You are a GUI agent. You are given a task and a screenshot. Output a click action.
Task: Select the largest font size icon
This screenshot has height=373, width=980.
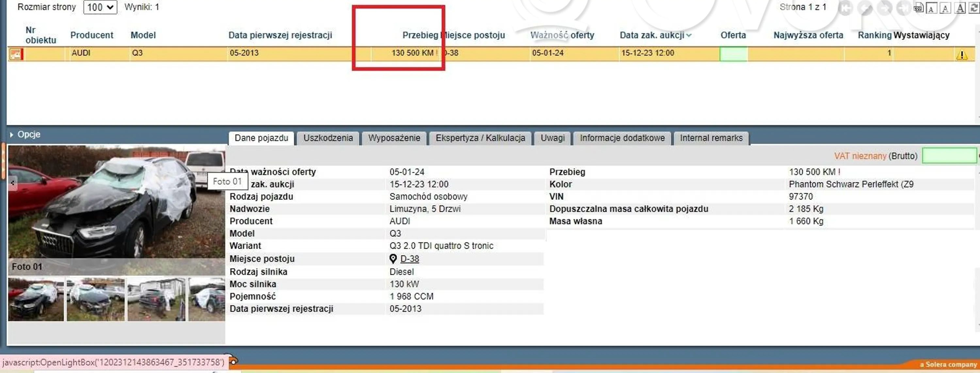[x=960, y=8]
